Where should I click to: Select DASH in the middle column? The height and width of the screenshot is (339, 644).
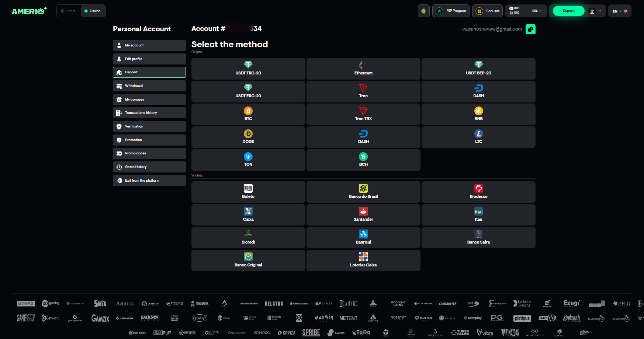363,137
